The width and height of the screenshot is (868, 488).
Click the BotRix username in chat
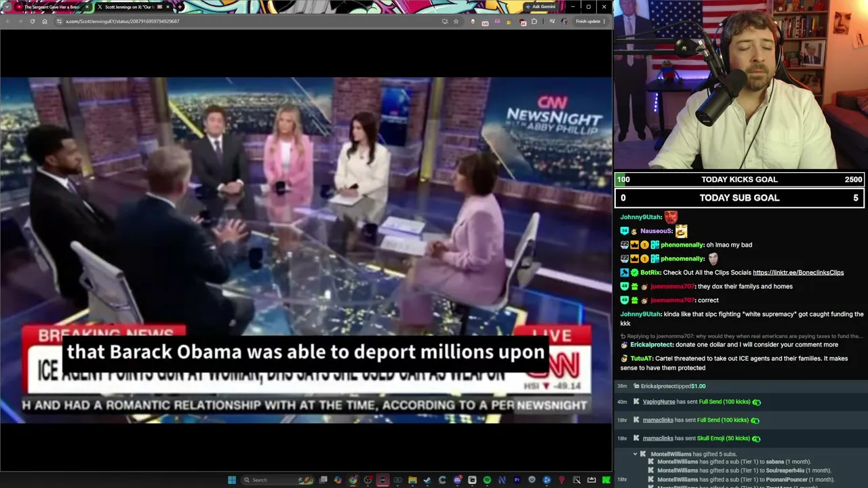coord(650,272)
